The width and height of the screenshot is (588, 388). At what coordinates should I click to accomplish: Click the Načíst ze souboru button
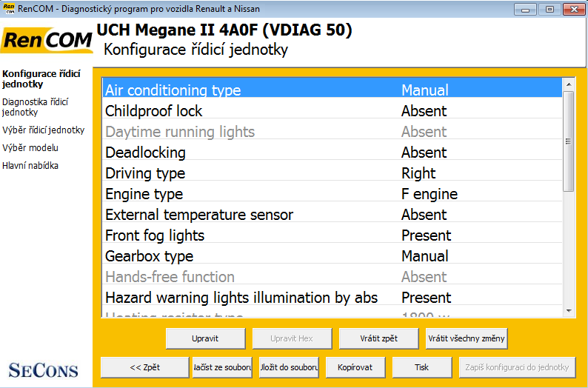(222, 367)
